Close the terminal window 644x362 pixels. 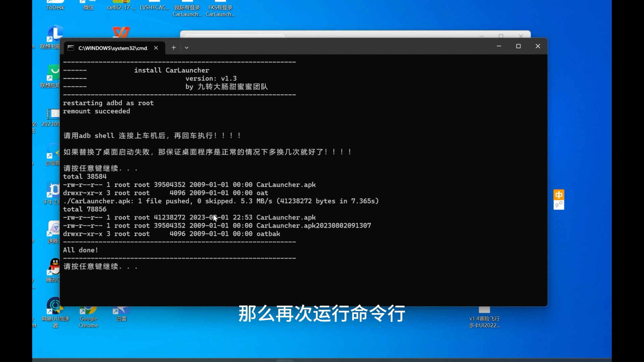pos(538,46)
